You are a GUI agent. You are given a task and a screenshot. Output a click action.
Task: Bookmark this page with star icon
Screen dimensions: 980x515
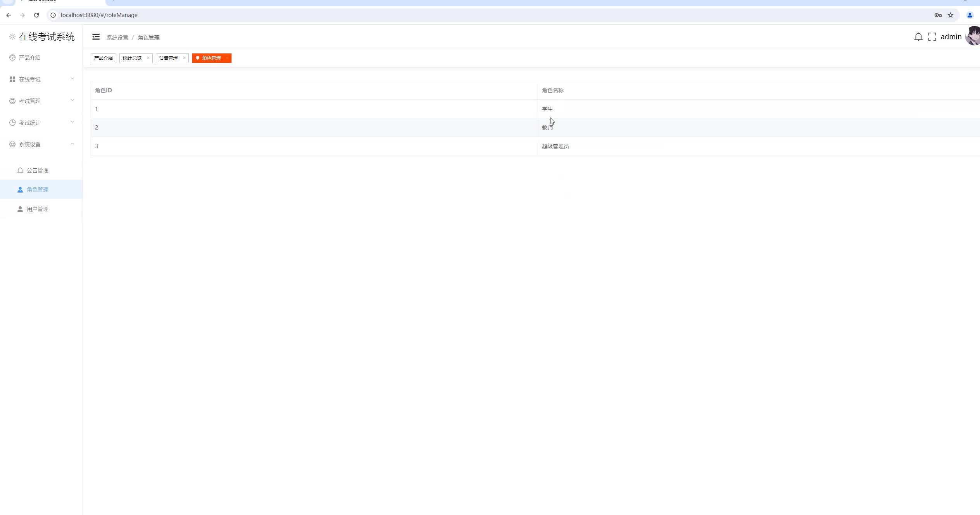(x=950, y=15)
